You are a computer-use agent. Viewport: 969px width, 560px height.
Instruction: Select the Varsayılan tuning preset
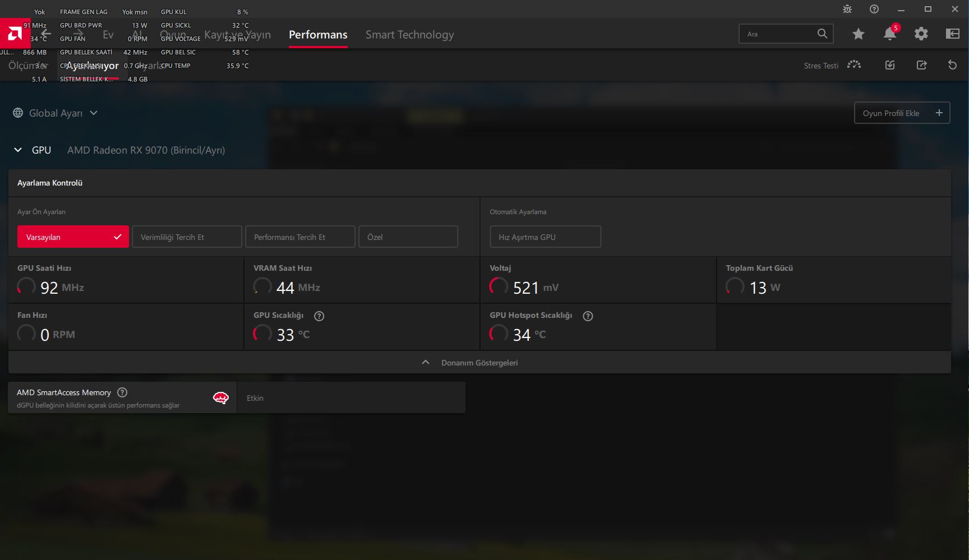coord(73,237)
